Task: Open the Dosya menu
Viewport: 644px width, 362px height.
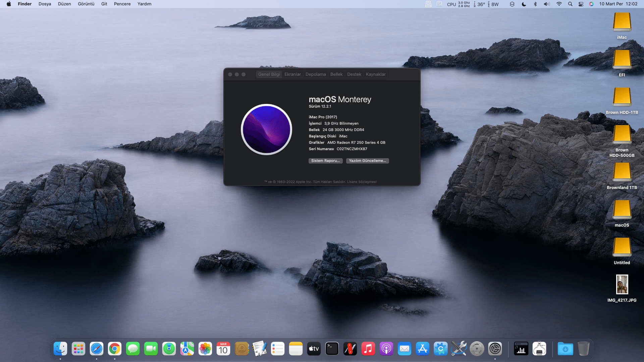Action: point(45,4)
